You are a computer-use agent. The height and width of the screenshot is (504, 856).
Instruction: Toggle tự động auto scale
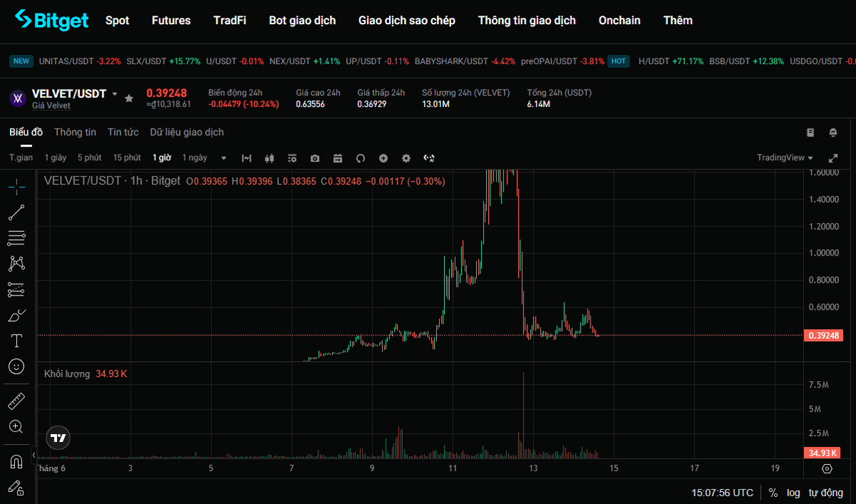825,493
